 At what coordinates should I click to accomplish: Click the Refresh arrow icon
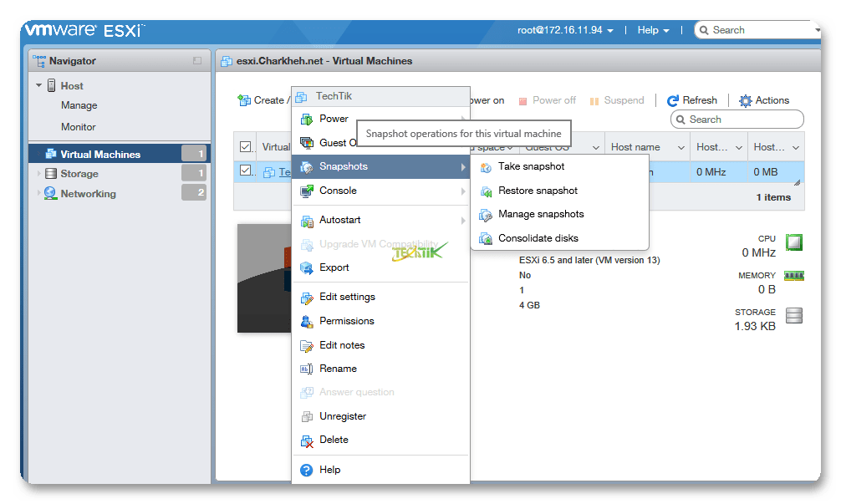point(673,101)
